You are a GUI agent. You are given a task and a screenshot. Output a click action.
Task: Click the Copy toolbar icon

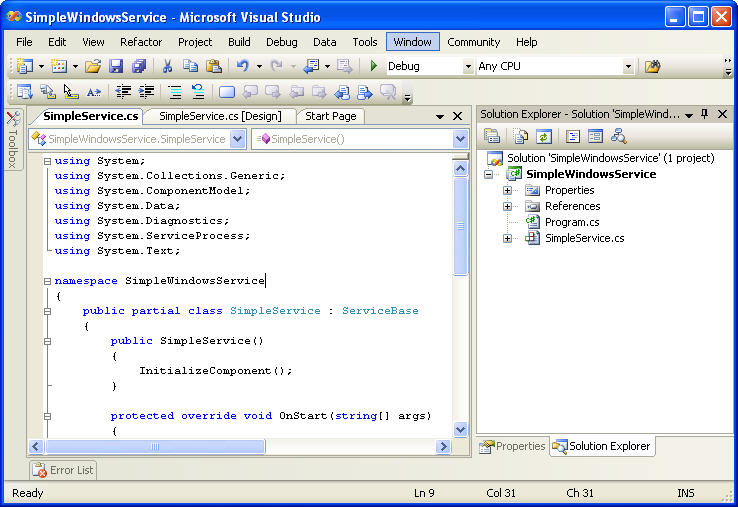[190, 66]
